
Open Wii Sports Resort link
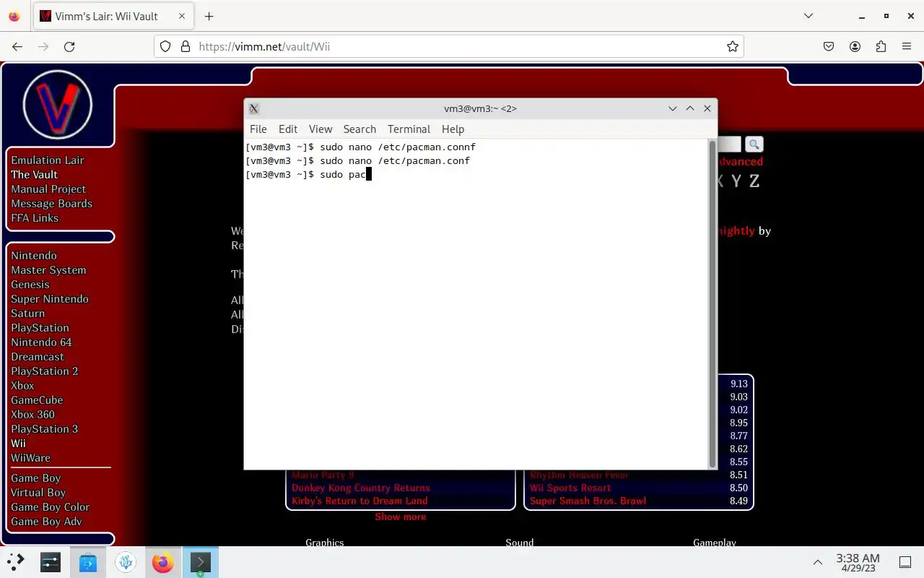[x=570, y=488]
